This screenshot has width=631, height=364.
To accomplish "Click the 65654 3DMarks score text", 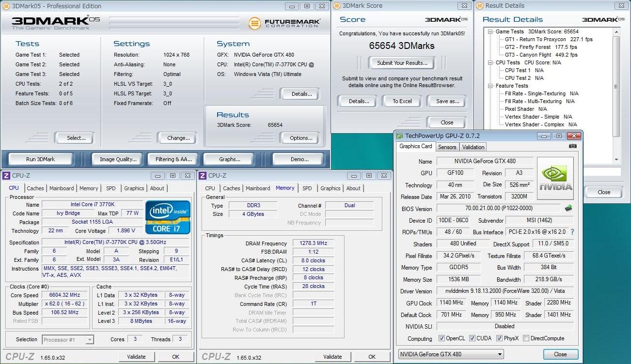I will [x=402, y=45].
